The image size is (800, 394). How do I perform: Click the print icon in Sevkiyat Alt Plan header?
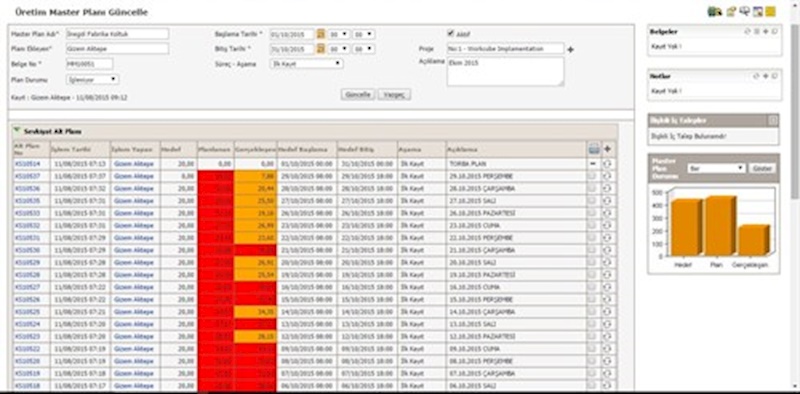click(593, 149)
